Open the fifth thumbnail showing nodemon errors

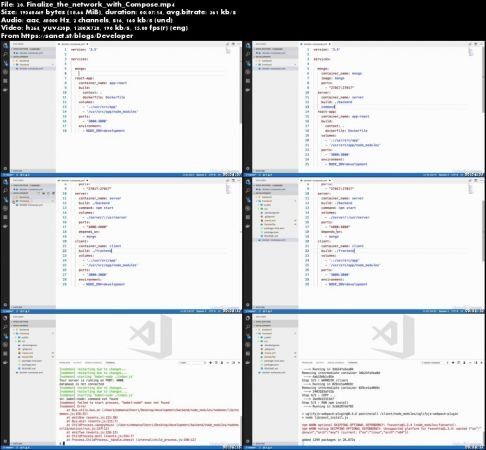(x=122, y=382)
